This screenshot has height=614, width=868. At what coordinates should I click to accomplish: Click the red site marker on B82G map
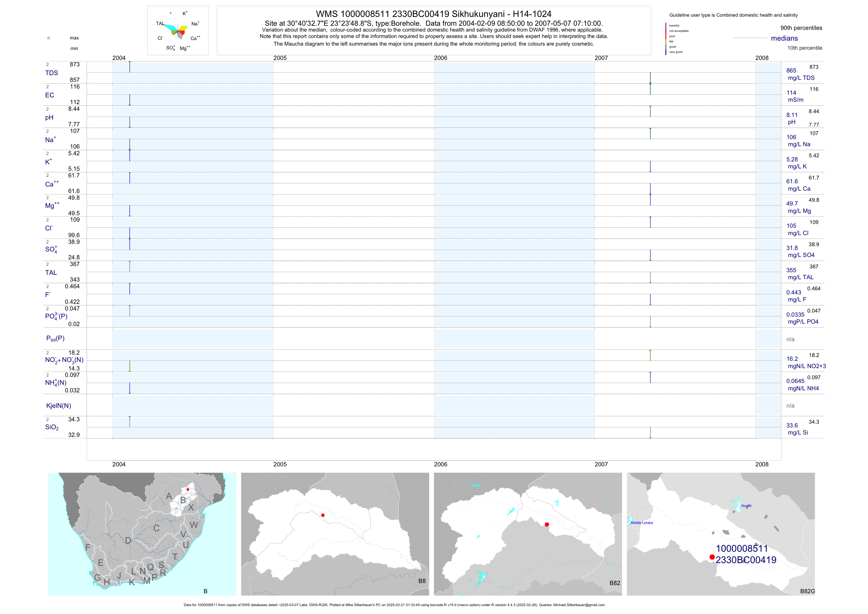coord(712,557)
